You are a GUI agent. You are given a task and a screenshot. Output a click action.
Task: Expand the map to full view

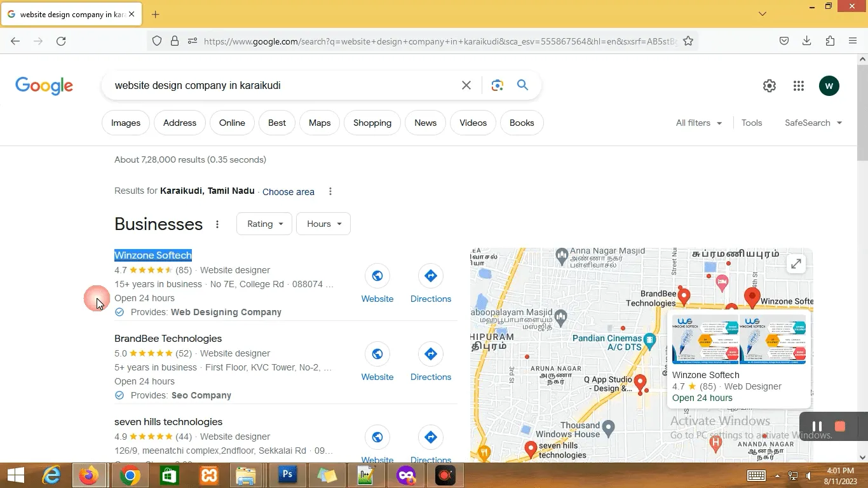coord(796,264)
